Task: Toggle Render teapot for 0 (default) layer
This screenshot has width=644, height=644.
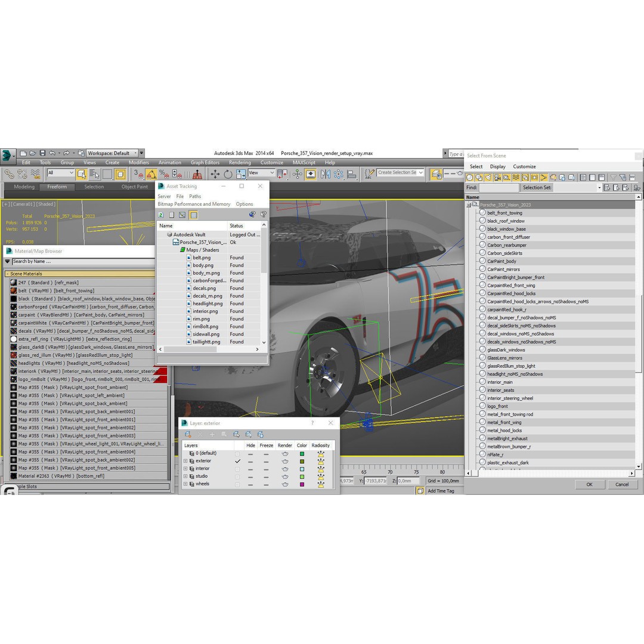Action: click(x=285, y=454)
